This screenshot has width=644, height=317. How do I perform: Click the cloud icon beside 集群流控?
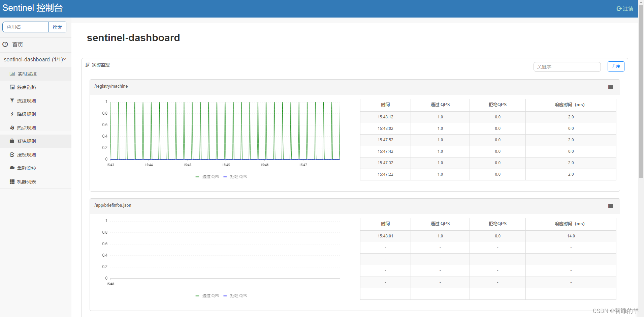[x=12, y=168]
